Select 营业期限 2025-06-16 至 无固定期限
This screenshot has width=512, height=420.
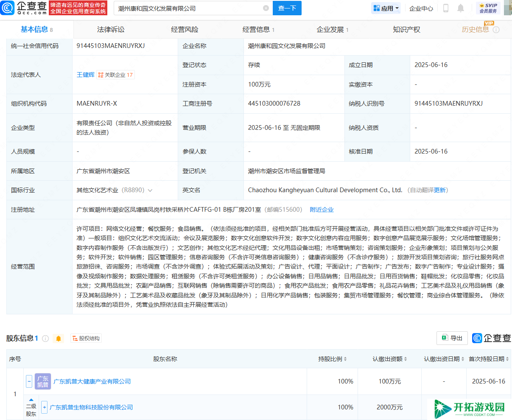284,128
